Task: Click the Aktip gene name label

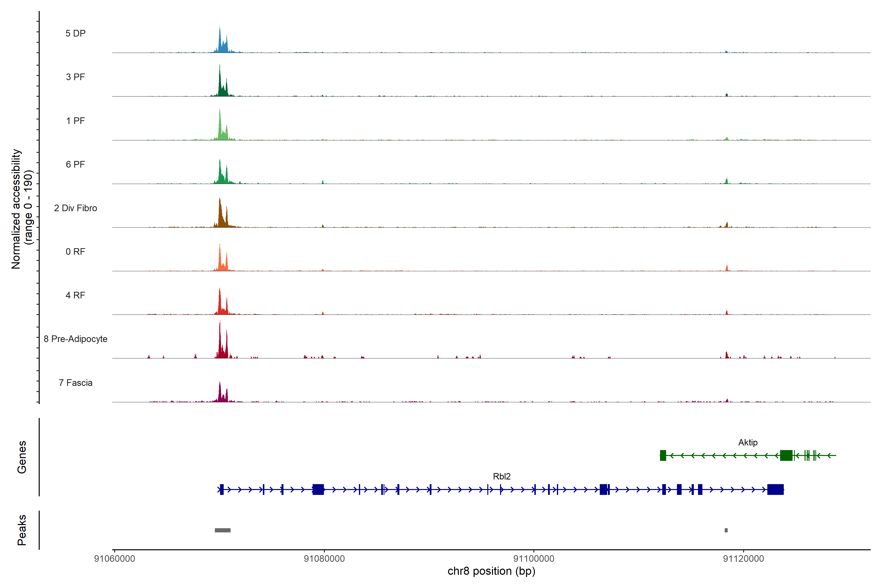Action: 748,442
